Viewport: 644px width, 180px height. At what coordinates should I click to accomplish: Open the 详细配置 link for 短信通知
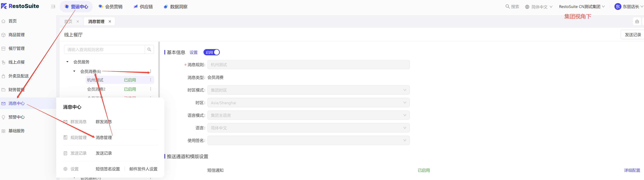pyautogui.click(x=632, y=170)
